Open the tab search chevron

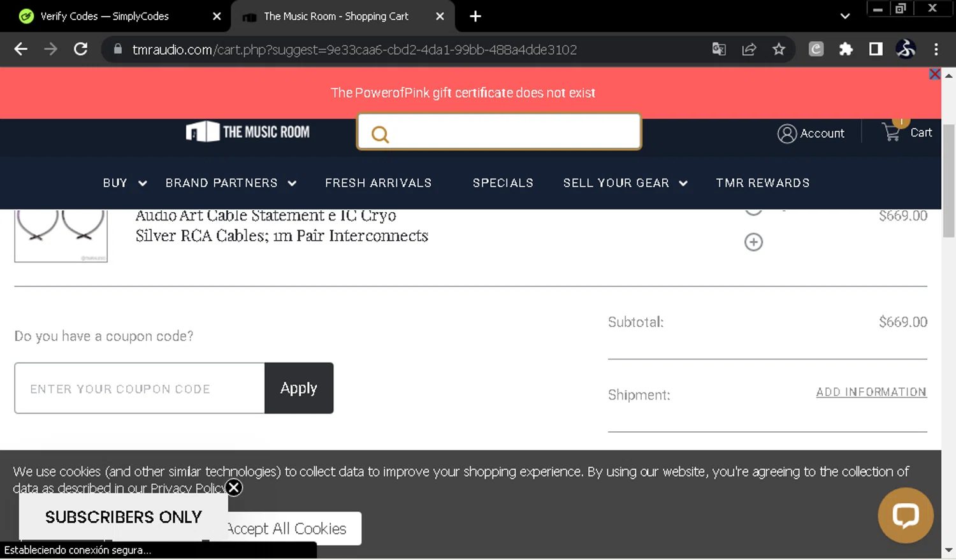pyautogui.click(x=845, y=17)
